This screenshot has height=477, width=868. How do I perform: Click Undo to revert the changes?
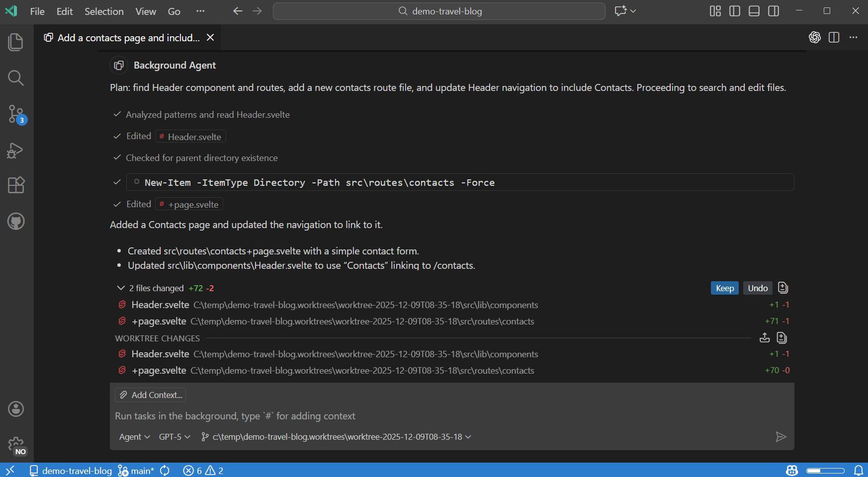(757, 288)
